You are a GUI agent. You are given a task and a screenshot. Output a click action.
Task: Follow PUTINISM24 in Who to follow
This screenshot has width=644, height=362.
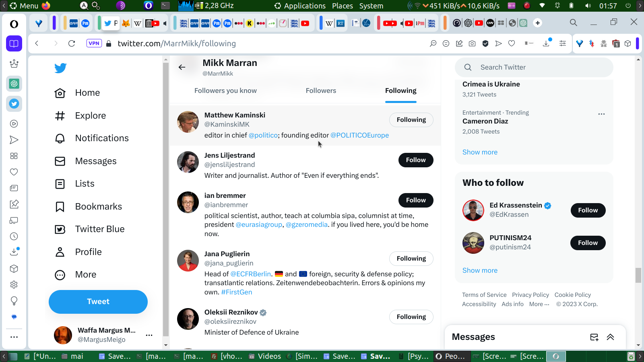click(x=588, y=243)
